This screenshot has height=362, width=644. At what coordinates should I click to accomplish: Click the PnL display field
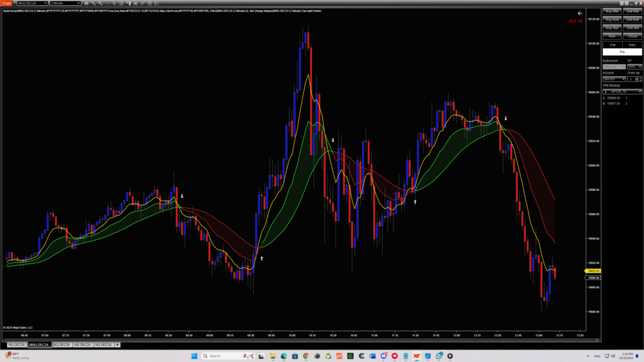622,52
